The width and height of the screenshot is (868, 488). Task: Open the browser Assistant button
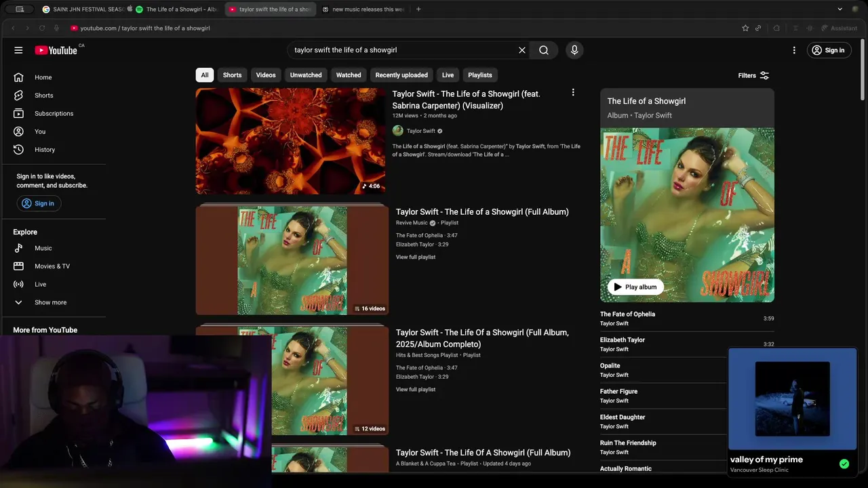(840, 28)
